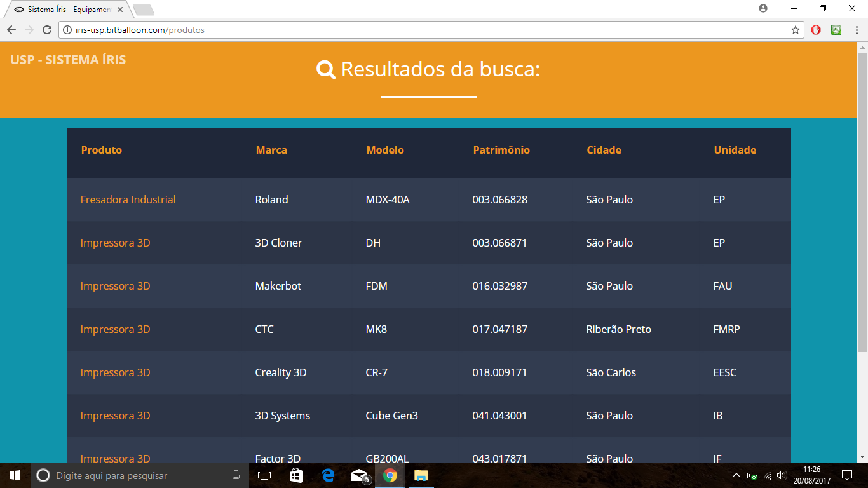Open the Action Center notifications icon
868x488 pixels.
(846, 475)
